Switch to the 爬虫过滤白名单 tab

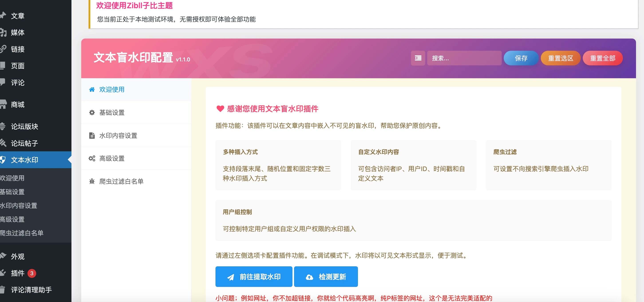click(x=121, y=181)
